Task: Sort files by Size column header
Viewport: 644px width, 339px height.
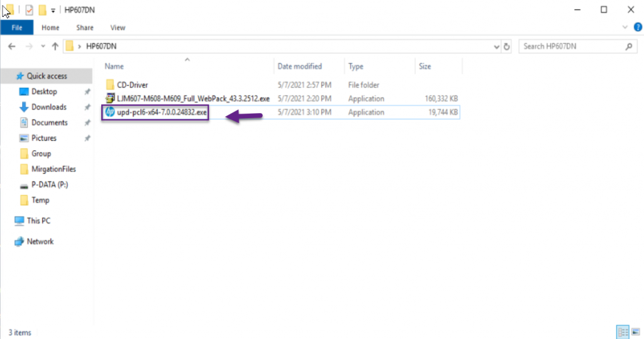Action: (426, 66)
